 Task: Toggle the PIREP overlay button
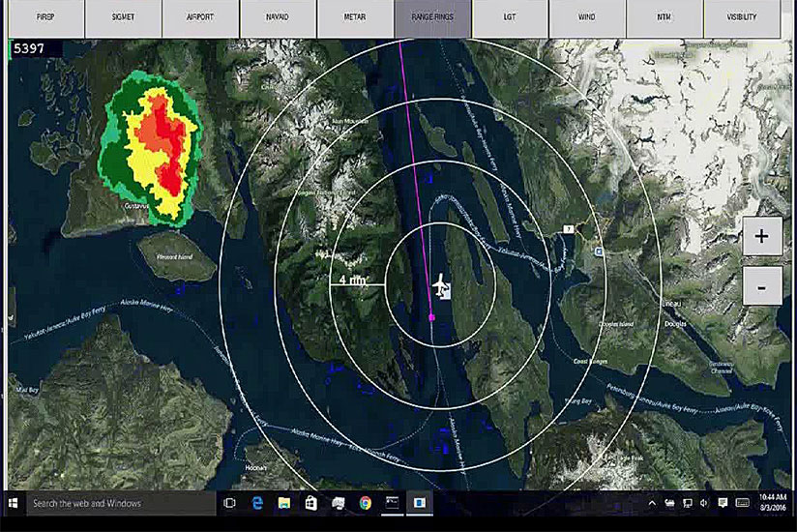(x=46, y=17)
